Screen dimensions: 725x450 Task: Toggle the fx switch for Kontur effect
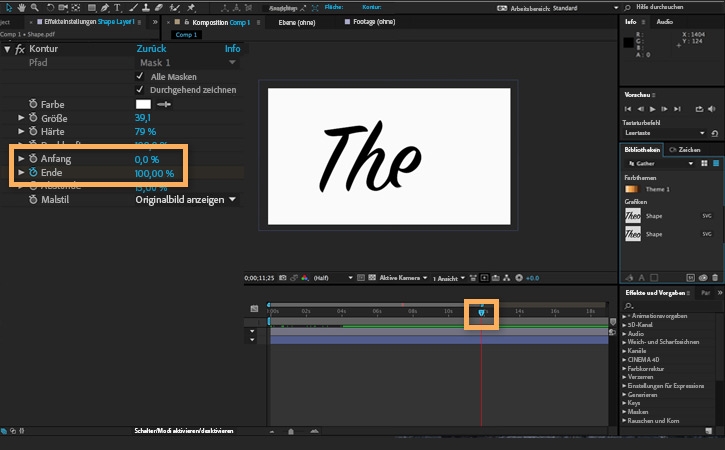point(19,49)
